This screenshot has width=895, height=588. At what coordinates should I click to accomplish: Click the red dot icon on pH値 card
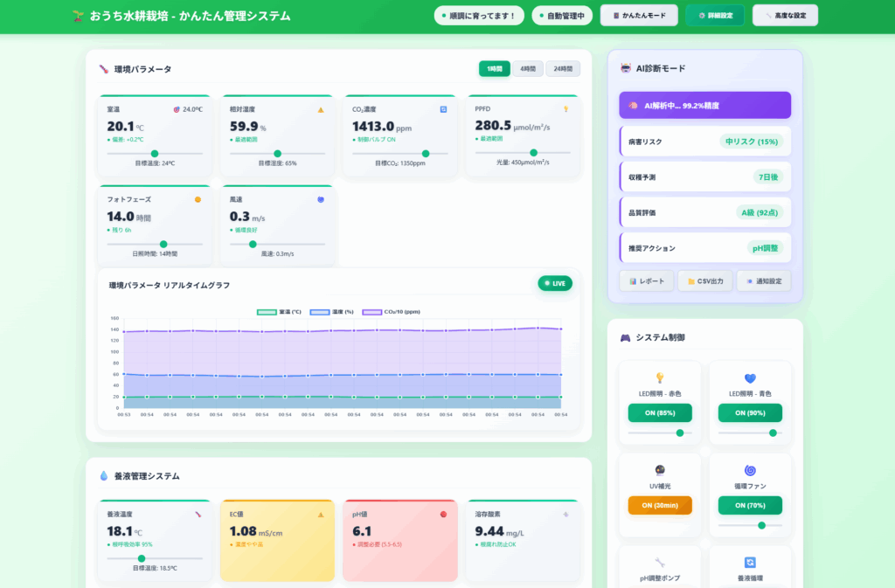pos(443,514)
